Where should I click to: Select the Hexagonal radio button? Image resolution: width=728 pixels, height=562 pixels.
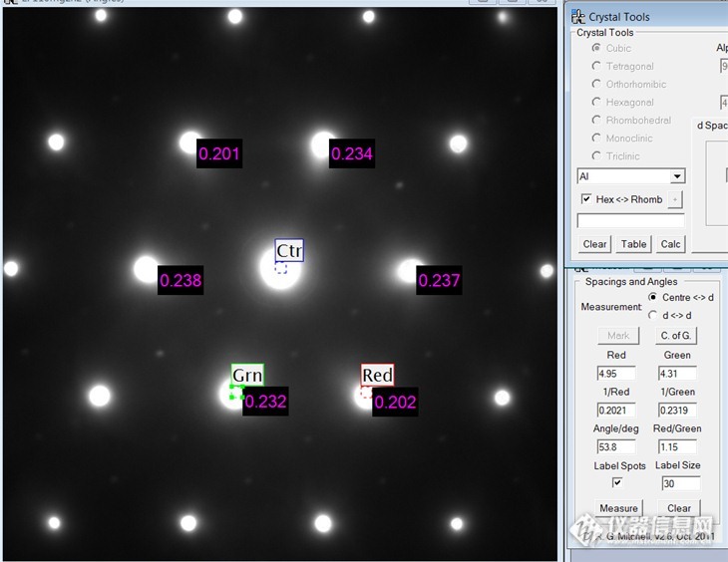596,102
